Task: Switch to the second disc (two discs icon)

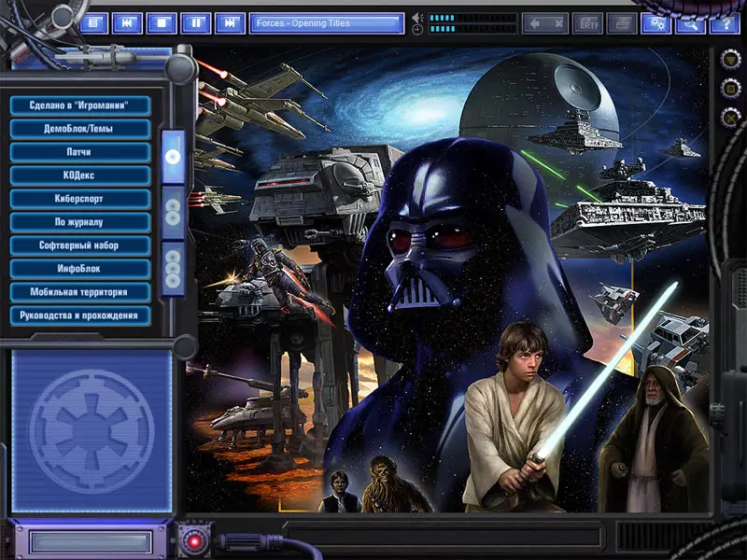Action: [173, 213]
